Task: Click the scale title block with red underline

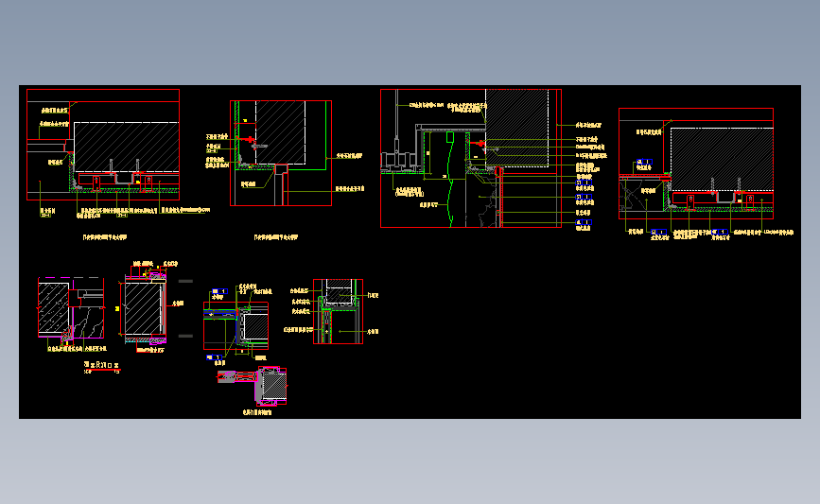Action: coord(102,368)
